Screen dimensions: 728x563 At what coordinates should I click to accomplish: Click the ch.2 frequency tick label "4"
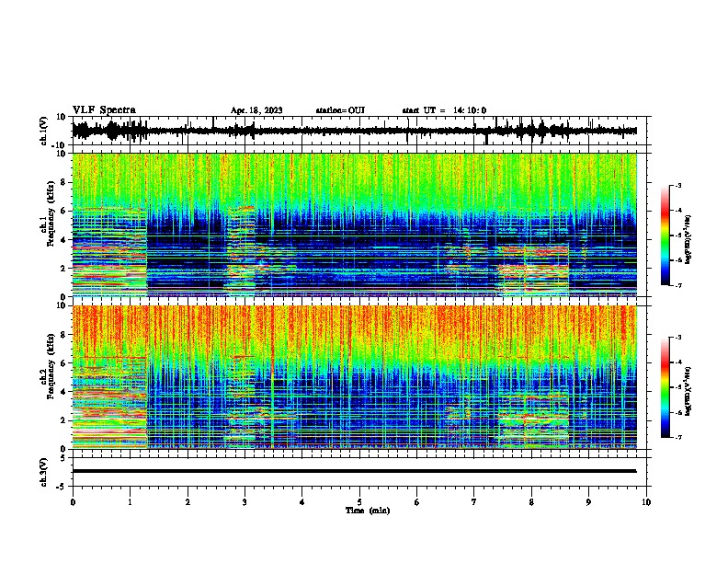pyautogui.click(x=63, y=392)
